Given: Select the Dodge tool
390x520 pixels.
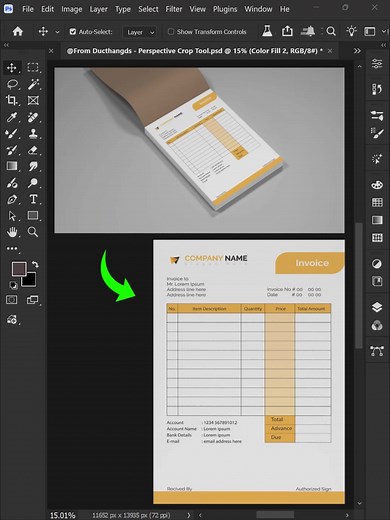Looking at the screenshot, I should click(33, 183).
